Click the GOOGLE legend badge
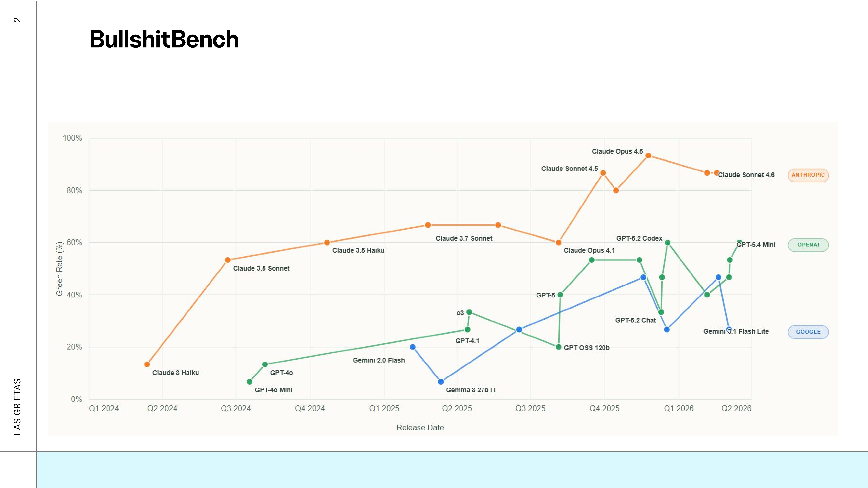 pyautogui.click(x=808, y=332)
